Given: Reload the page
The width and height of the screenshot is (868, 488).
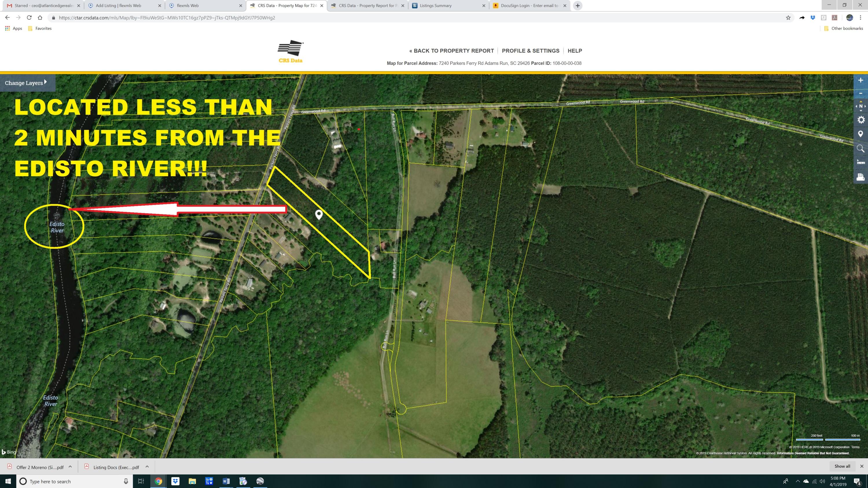Looking at the screenshot, I should click(29, 18).
